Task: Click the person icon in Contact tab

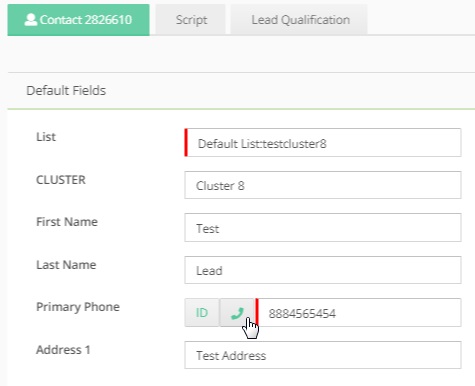Action: click(x=31, y=20)
